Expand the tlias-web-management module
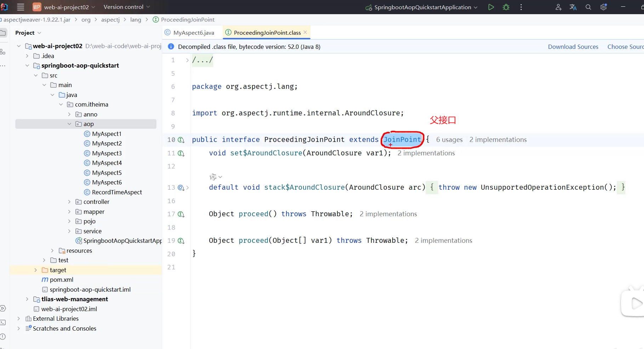 pos(27,299)
